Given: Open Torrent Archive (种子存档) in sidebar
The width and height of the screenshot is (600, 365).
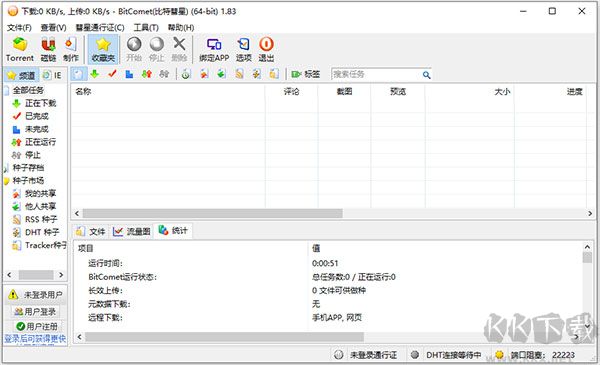Looking at the screenshot, I should pos(28,168).
